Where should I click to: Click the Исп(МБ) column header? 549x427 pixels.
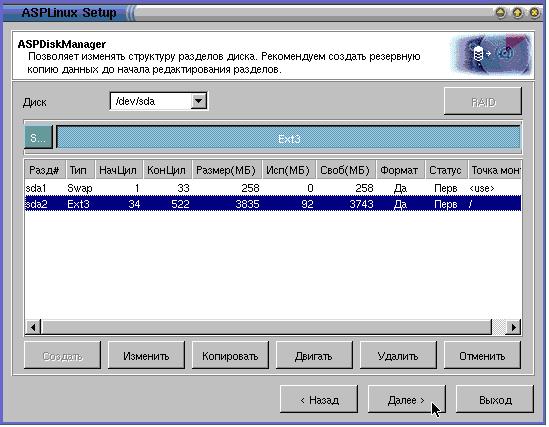tap(289, 170)
